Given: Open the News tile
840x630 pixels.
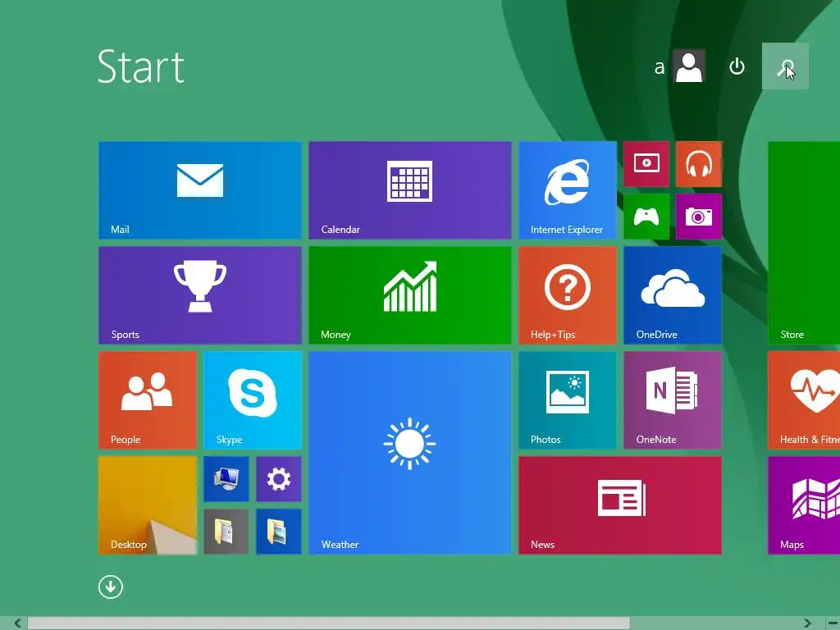Looking at the screenshot, I should (x=620, y=505).
